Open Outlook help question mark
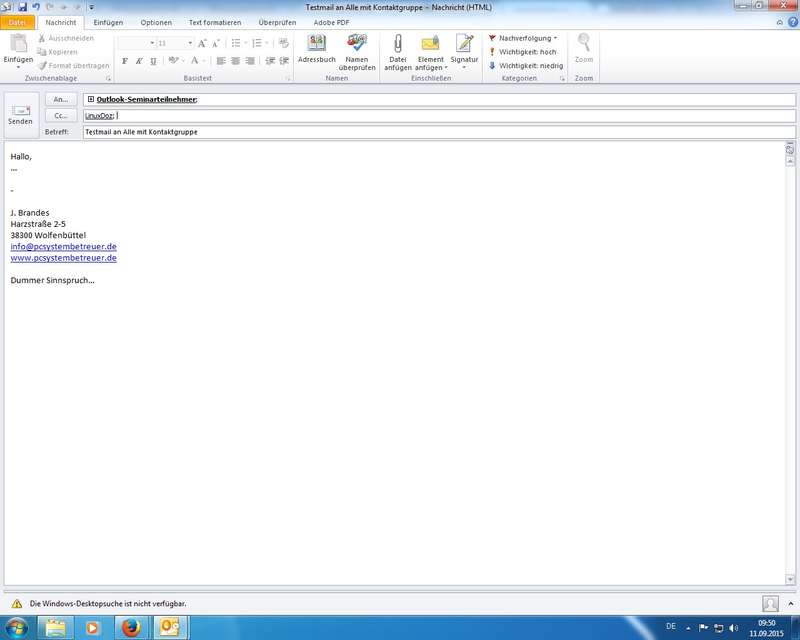The height and width of the screenshot is (640, 800). [793, 22]
